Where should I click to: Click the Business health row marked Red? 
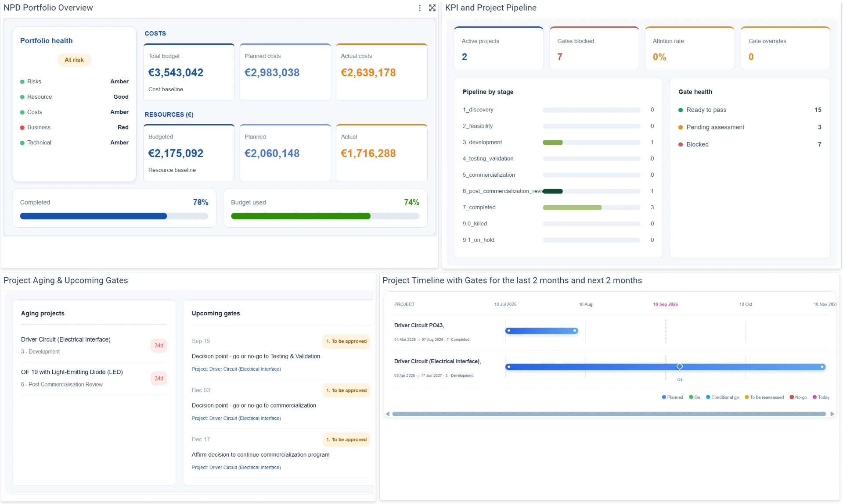click(74, 128)
